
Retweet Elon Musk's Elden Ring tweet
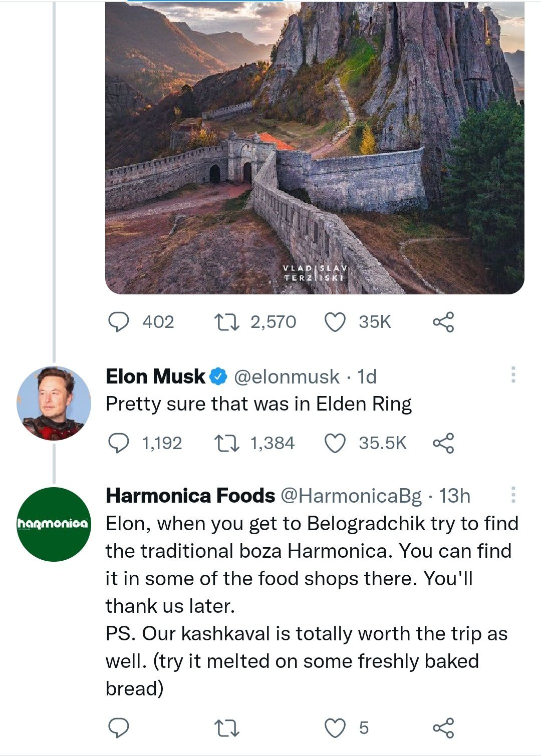(x=227, y=443)
